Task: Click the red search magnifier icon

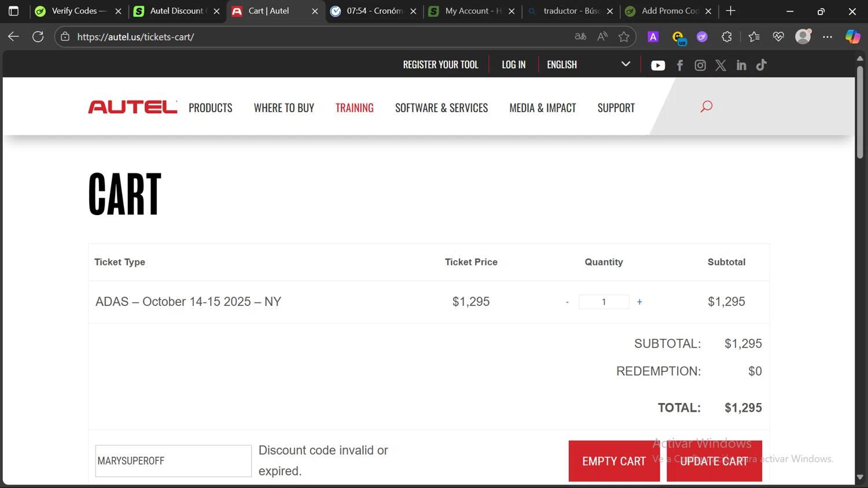Action: click(x=707, y=106)
